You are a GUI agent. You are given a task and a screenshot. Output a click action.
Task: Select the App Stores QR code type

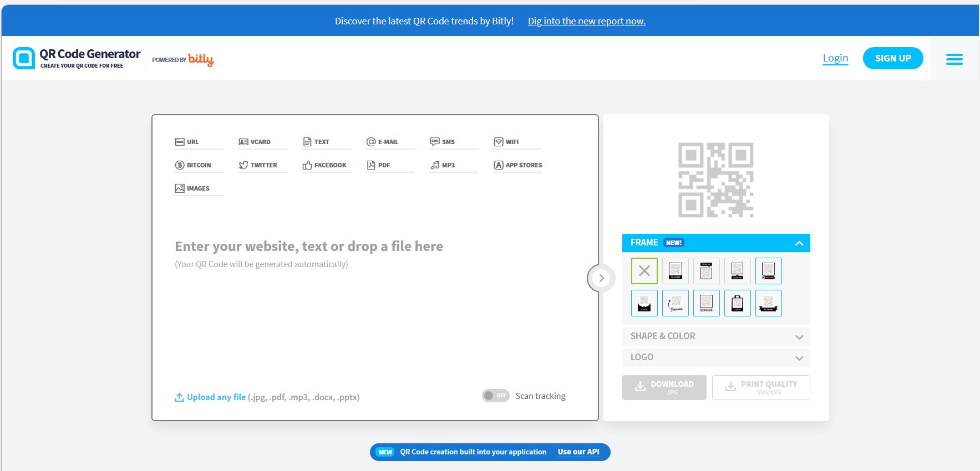click(518, 165)
